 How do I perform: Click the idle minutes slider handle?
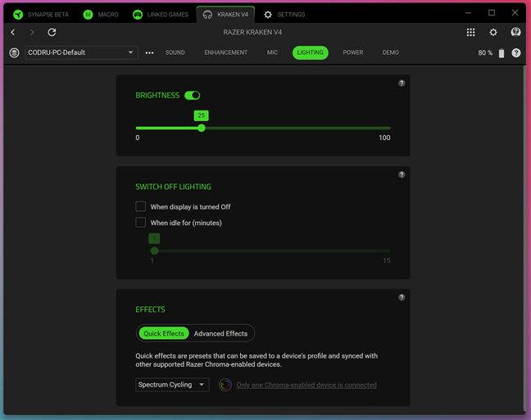[154, 251]
